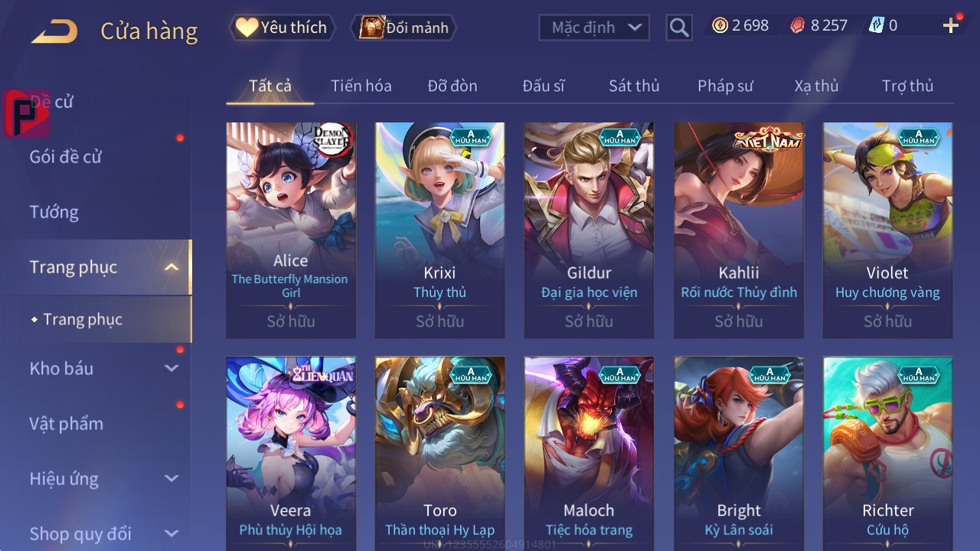Select the Kahlii Rối nước Thủy đình card
980x551 pixels.
point(739,230)
